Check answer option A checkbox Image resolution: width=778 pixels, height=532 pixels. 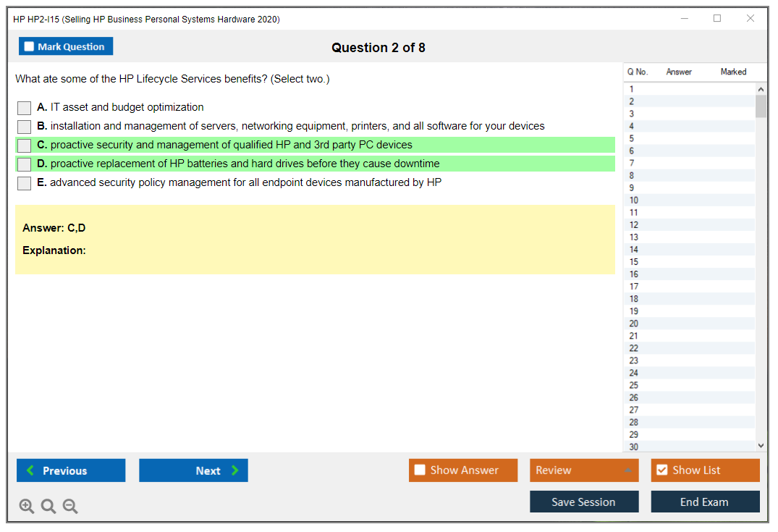coord(25,108)
